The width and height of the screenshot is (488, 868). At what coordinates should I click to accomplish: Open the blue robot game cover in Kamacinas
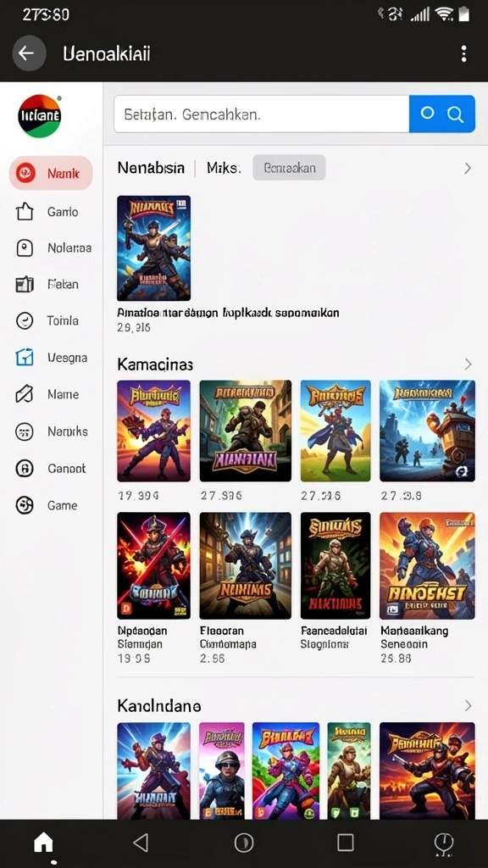point(427,431)
